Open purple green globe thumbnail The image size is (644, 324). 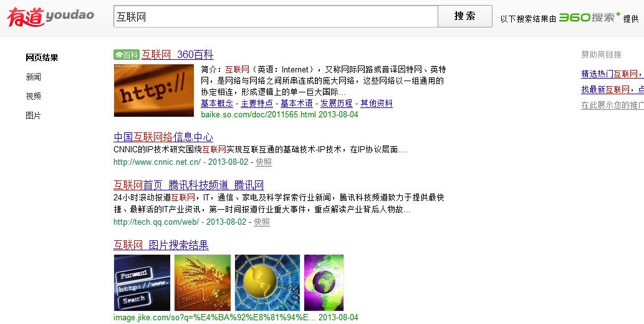pos(324,283)
